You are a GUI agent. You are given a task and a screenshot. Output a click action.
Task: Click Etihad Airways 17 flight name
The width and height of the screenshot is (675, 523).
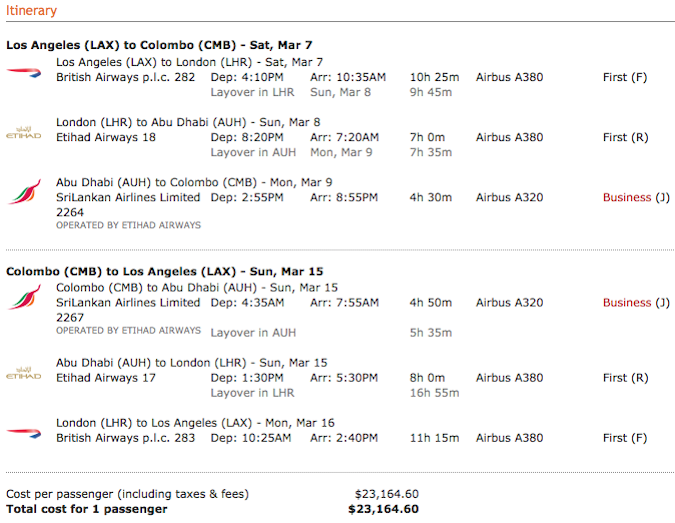pyautogui.click(x=106, y=378)
